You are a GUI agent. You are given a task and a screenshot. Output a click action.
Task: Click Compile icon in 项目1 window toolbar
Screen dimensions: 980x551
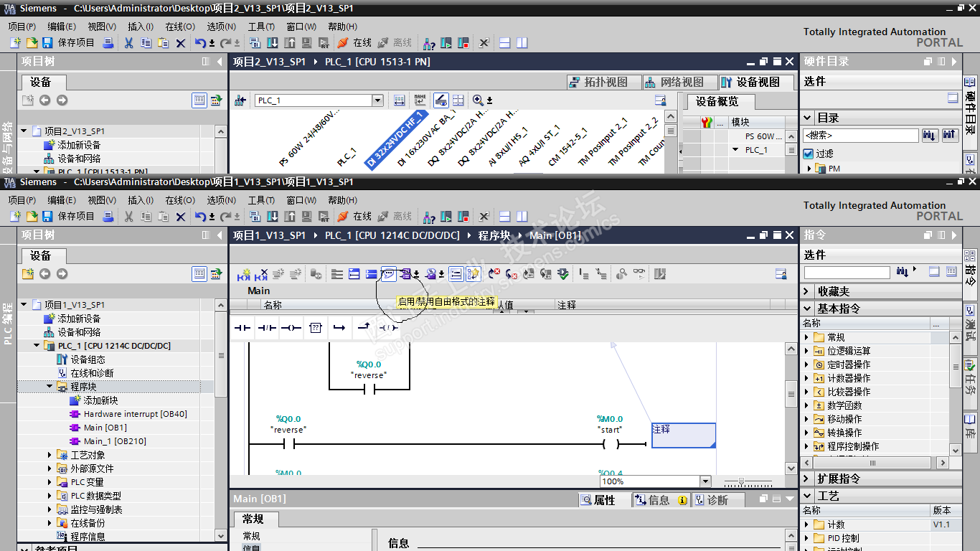[x=255, y=216]
